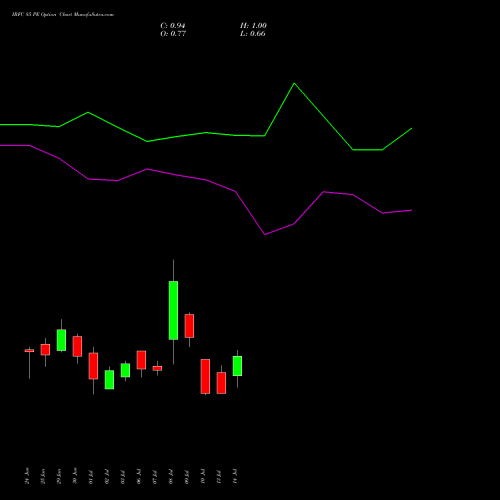Image resolution: width=500 pixels, height=500 pixels.
Task: Click the 01 Jul date axis label
Action: pyautogui.click(x=91, y=476)
